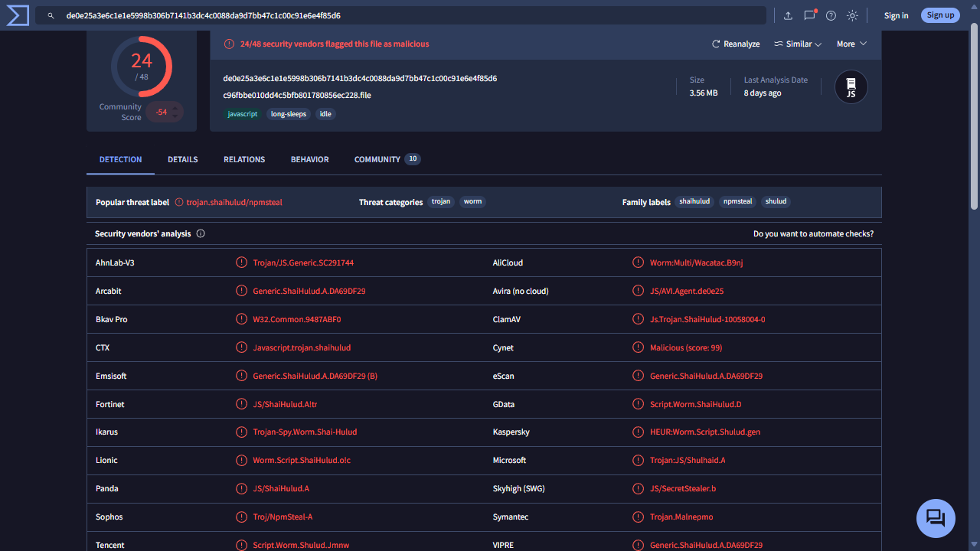Select the Troj/NpmSteal-A detection text
Screen dimensions: 980x551
click(283, 517)
